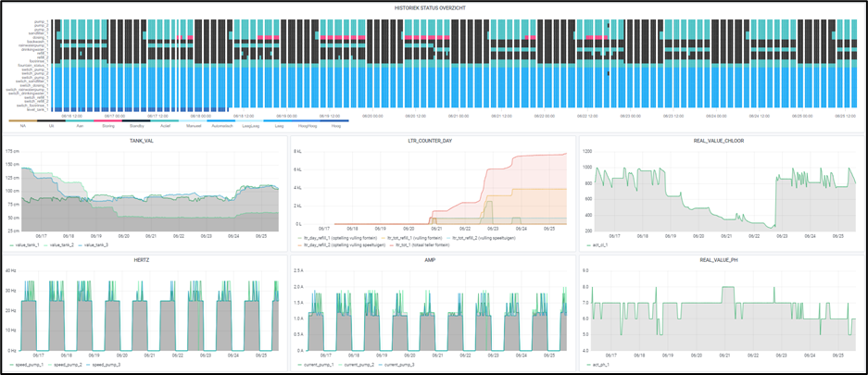Select the switch_pump_1 row label
868x375 pixels.
click(x=35, y=69)
